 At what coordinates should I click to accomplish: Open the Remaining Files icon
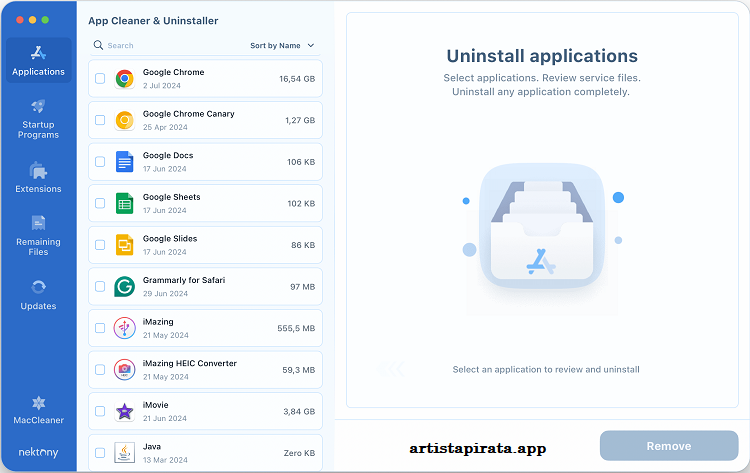coord(38,223)
